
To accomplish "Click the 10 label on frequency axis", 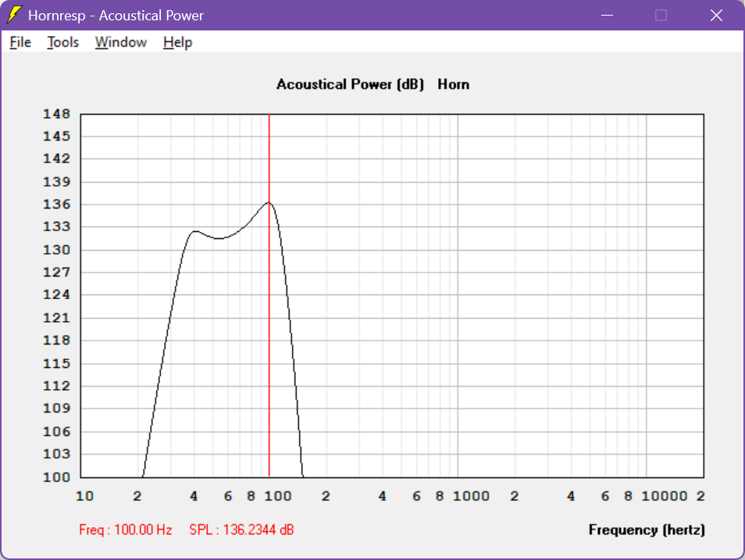I will coord(84,496).
